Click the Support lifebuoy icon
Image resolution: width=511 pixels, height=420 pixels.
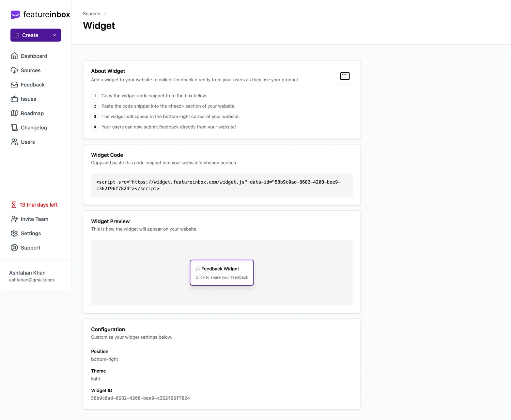pos(14,248)
